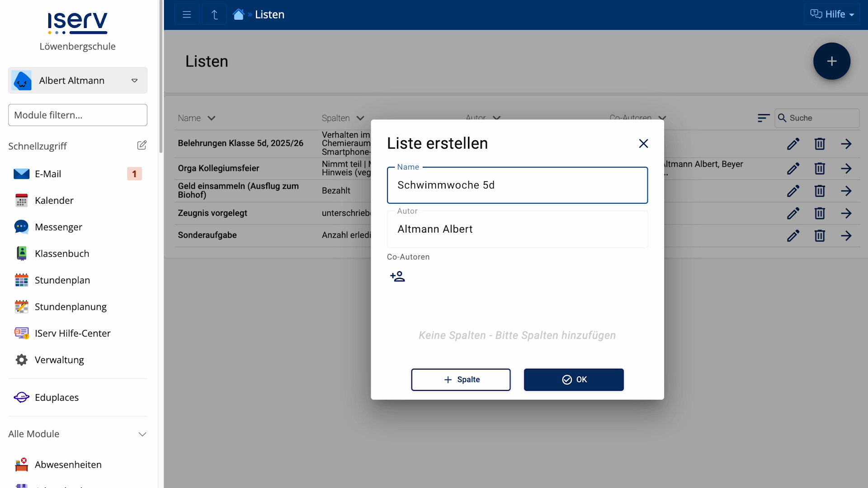
Task: Toggle the hamburger menu in the top bar
Action: 187,14
